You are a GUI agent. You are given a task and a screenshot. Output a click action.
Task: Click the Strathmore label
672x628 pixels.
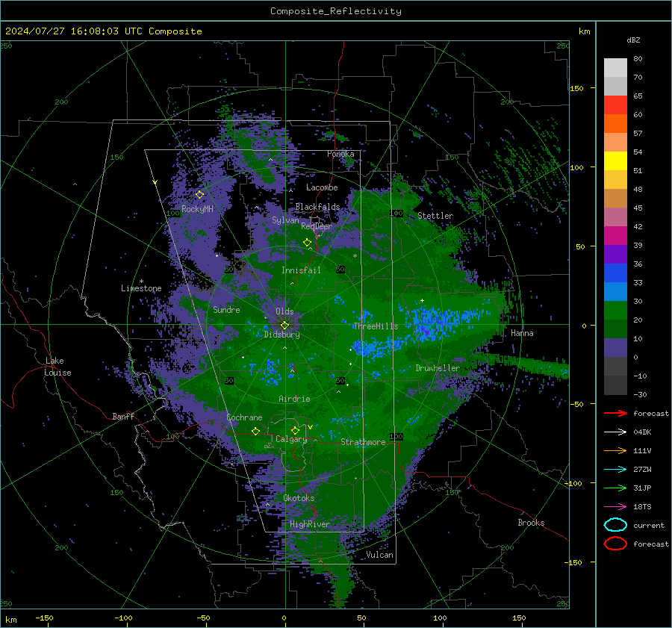pos(363,442)
